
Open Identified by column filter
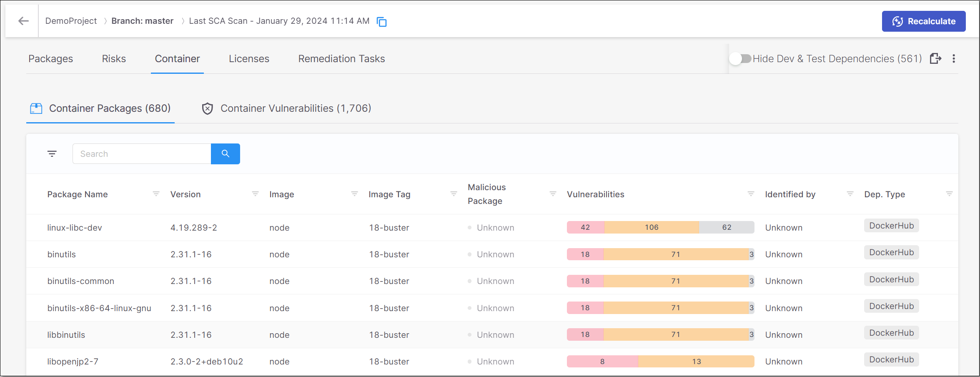(850, 194)
